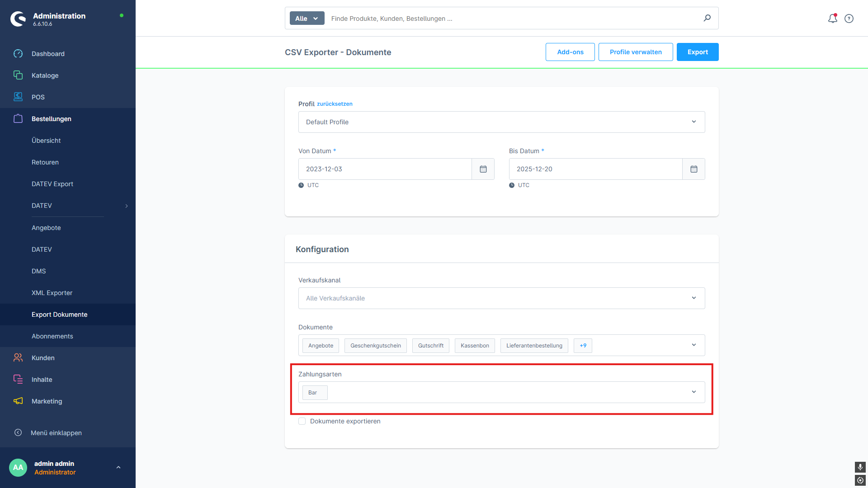Expand the Default Profile dropdown

click(x=693, y=122)
